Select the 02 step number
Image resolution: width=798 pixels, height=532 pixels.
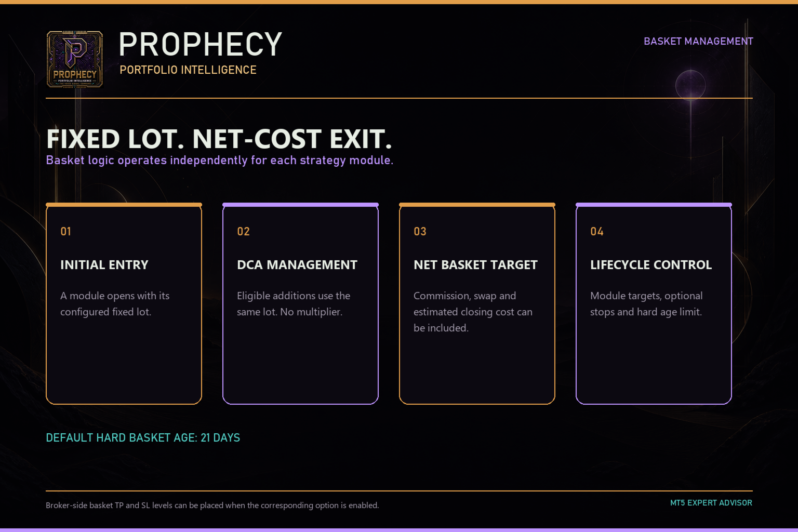[243, 231]
